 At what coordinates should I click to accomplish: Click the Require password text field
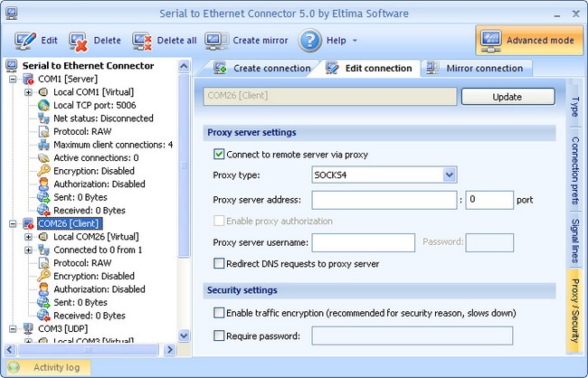(413, 335)
